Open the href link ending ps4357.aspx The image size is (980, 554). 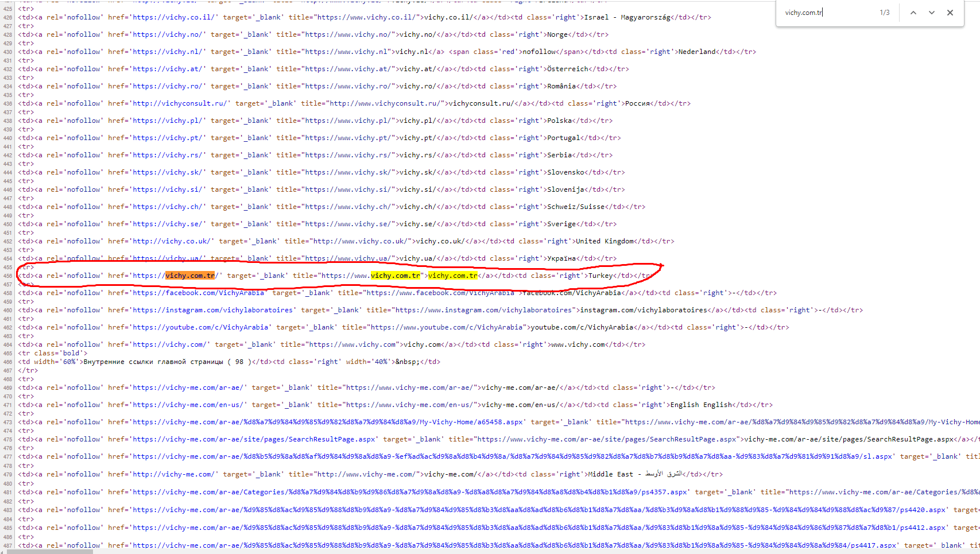410,492
